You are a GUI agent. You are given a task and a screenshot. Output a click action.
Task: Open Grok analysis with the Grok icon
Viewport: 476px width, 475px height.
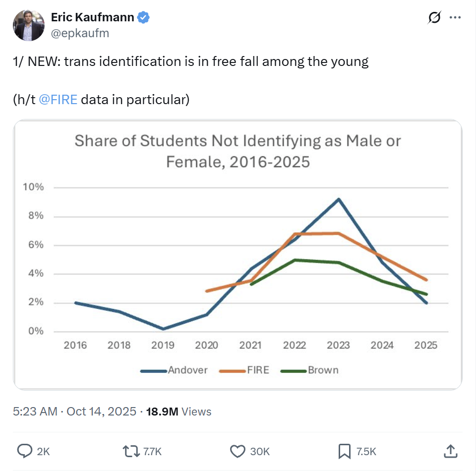[433, 17]
